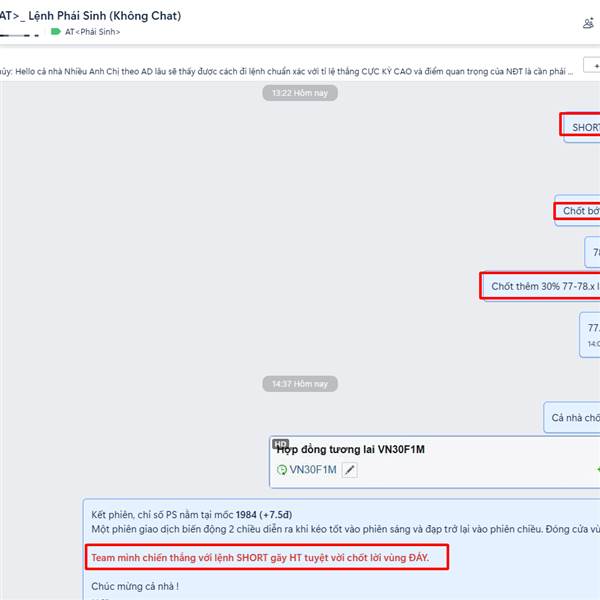Open group members icon in header
The height and width of the screenshot is (600, 600).
(x=589, y=24)
